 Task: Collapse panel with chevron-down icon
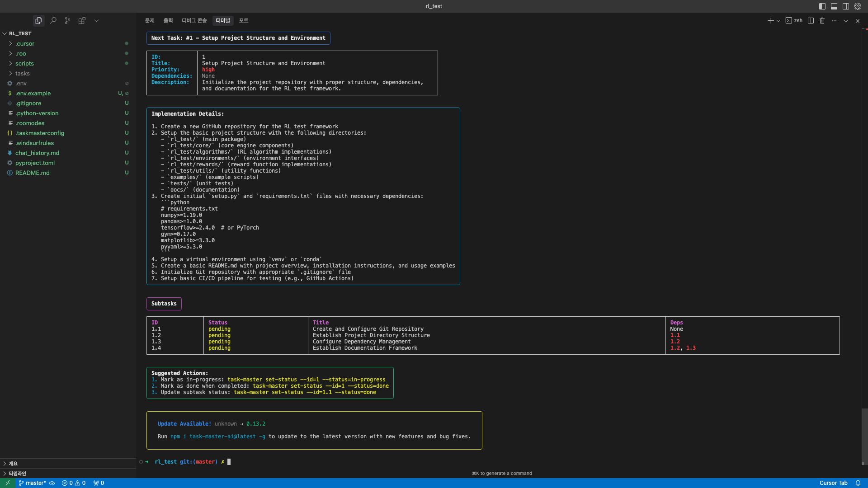pos(846,21)
